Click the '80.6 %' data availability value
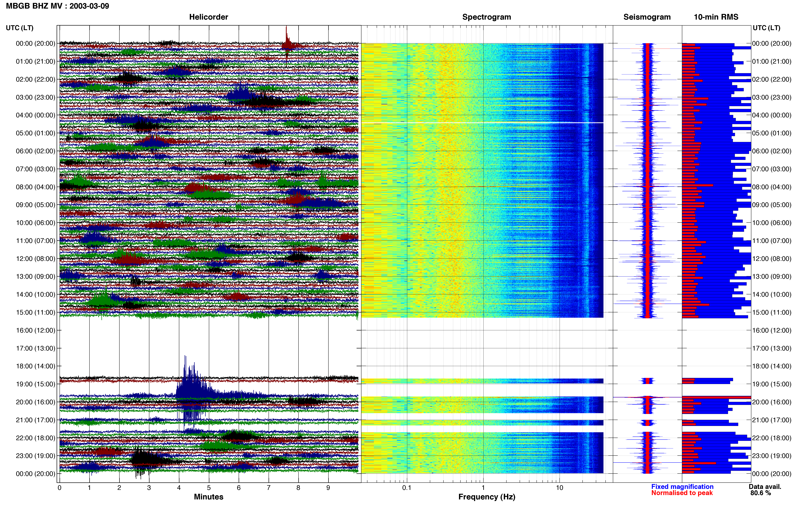This screenshot has height=508, width=812. point(761,493)
